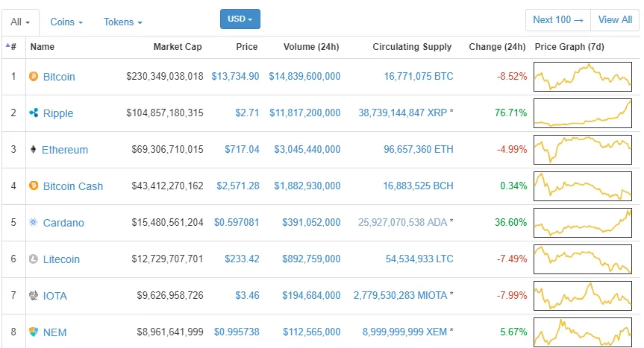Click Ethereum price $717.04
The image size is (644, 348).
[x=242, y=149]
